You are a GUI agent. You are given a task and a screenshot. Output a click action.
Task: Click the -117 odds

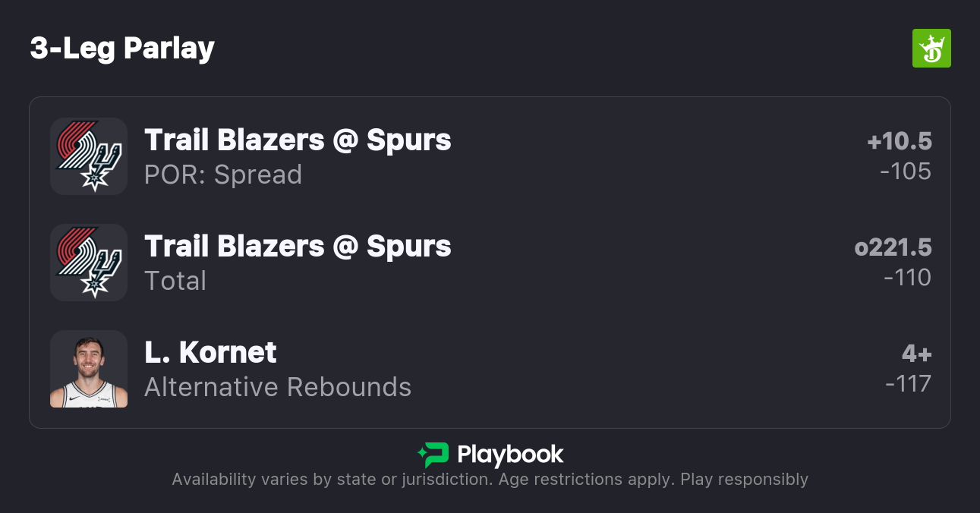click(x=908, y=384)
